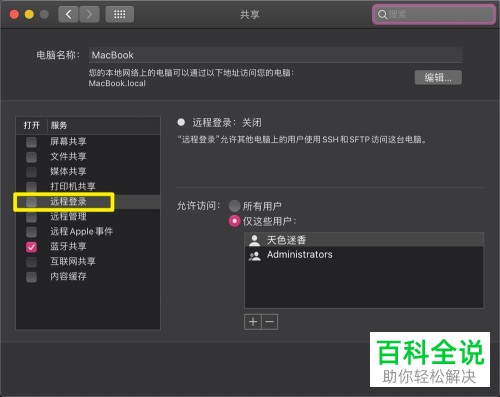The height and width of the screenshot is (397, 500).
Task: Select the 打印机共享 service row
Action: tap(88, 186)
